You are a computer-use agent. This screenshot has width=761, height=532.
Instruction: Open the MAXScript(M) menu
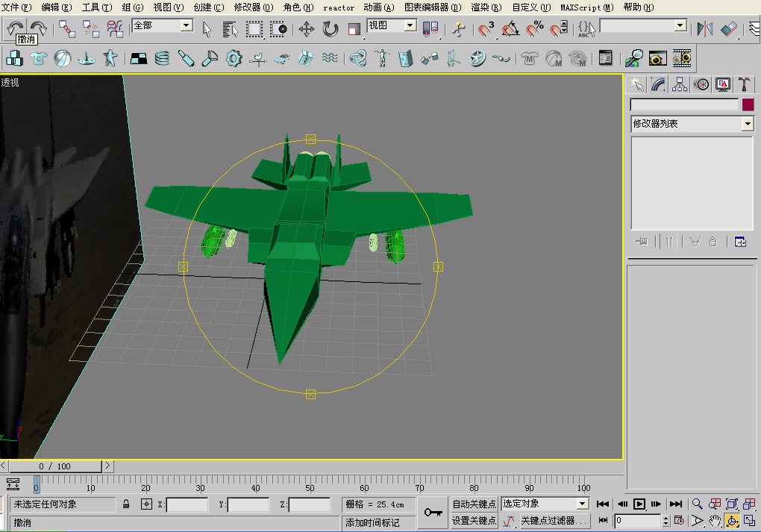coord(586,7)
